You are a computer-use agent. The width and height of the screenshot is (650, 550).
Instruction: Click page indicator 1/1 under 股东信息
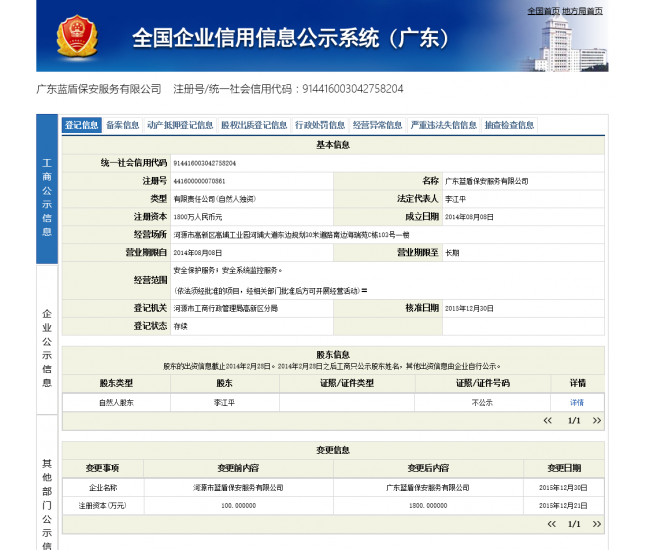574,421
